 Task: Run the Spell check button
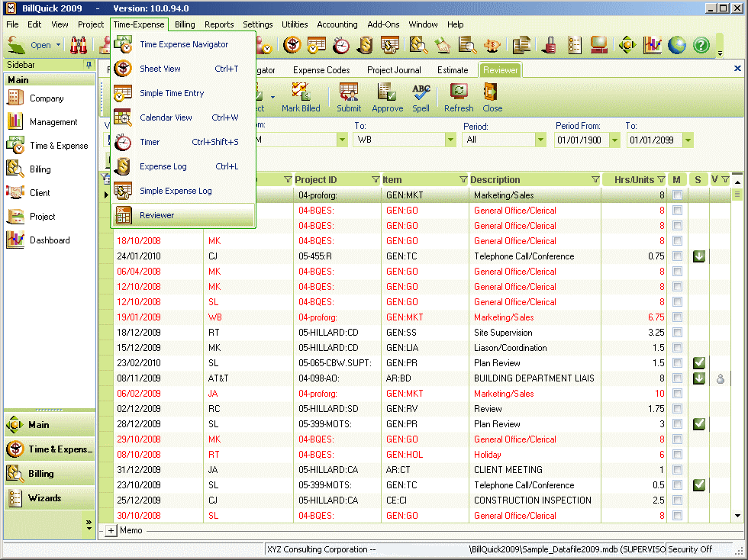pyautogui.click(x=421, y=98)
